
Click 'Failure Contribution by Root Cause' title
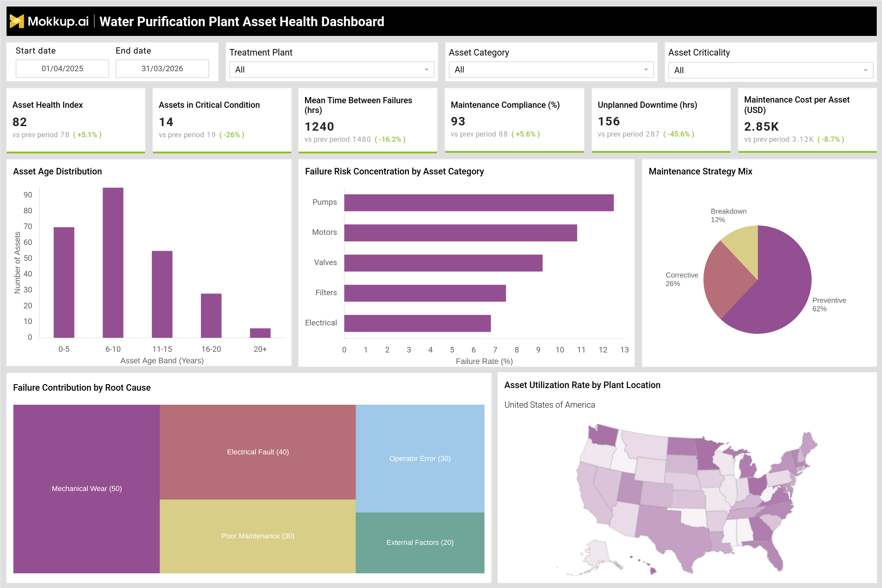point(82,387)
